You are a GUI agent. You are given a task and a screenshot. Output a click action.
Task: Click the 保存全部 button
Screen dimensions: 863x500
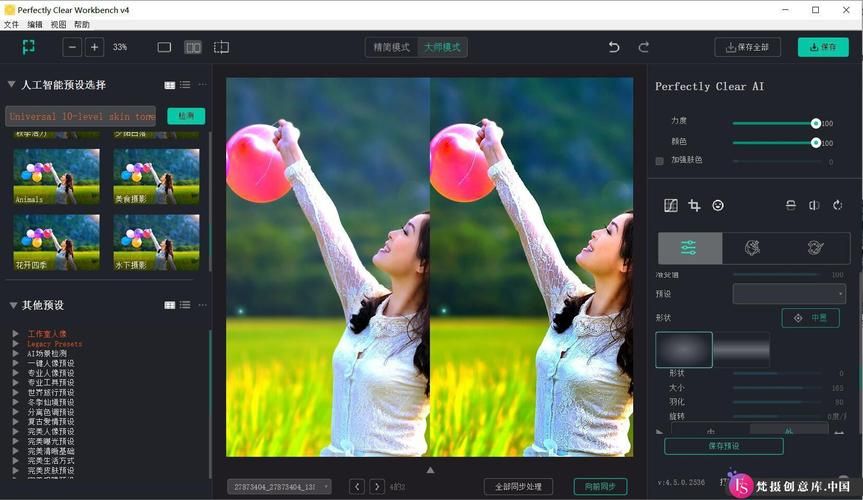[747, 47]
